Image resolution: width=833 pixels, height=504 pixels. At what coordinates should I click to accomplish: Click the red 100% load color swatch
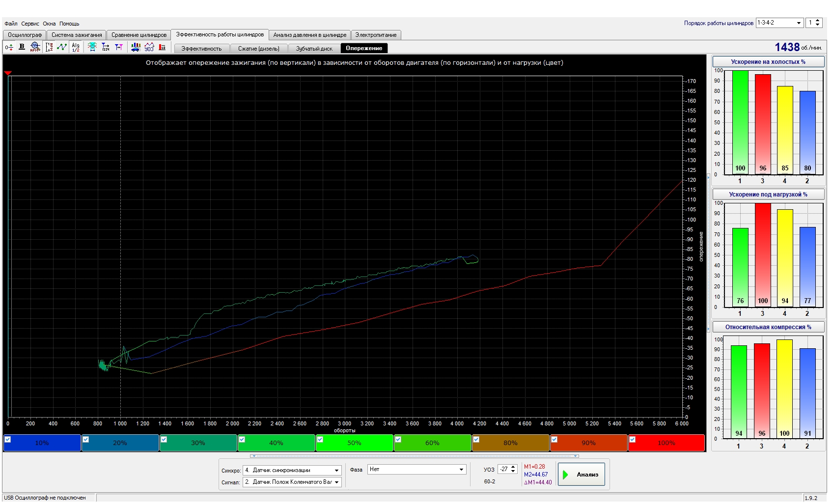pyautogui.click(x=666, y=443)
